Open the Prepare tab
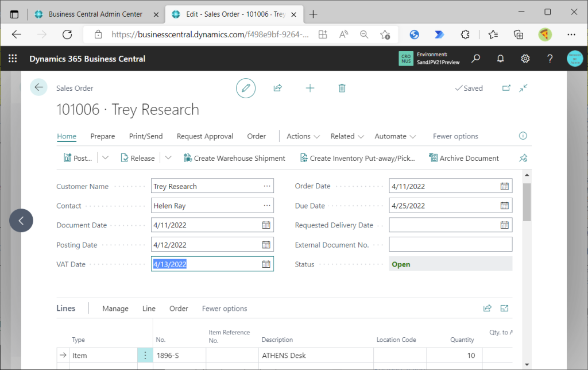 103,136
